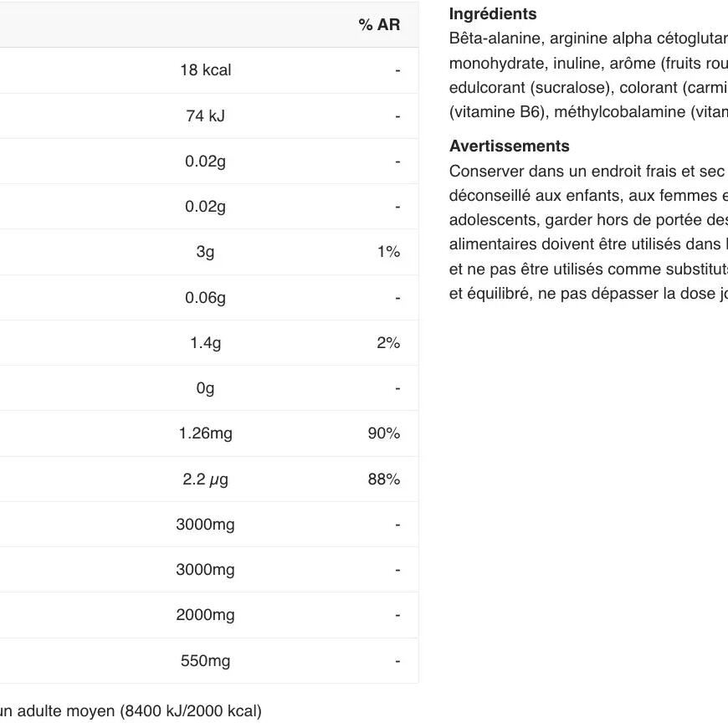Screen dimensions: 728x728
Task: Click the 90% reference intake value
Action: (384, 433)
